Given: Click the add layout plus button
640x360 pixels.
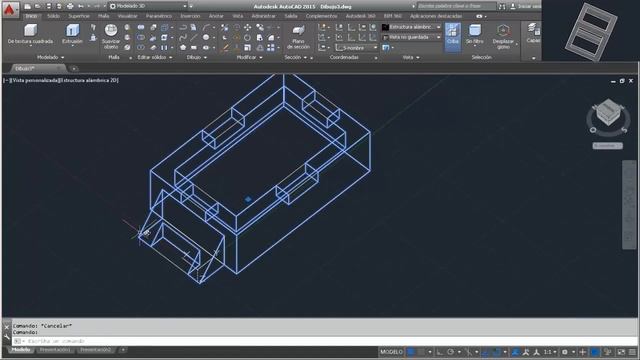Looking at the screenshot, I should (123, 350).
